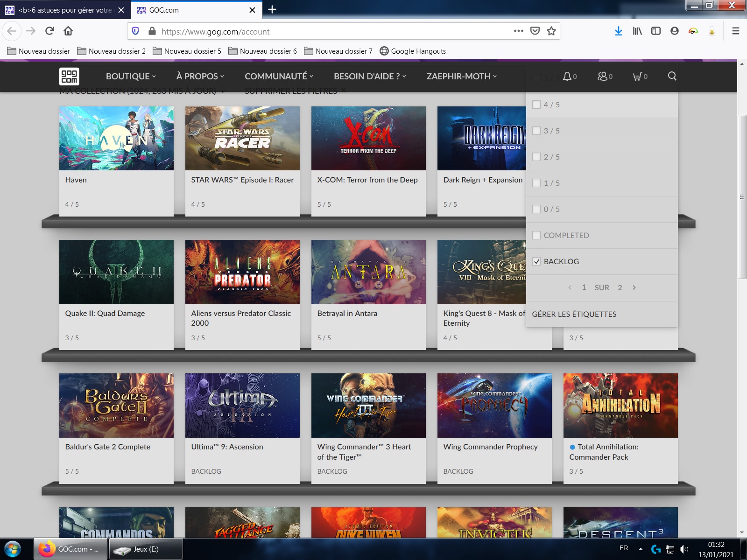This screenshot has width=747, height=560.
Task: Expand the À PROPOS menu
Action: [x=200, y=76]
